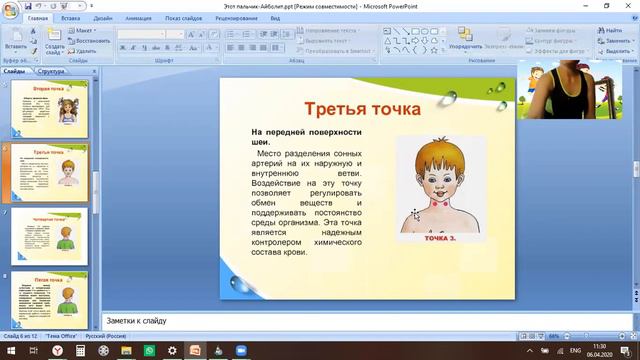
Task: Open WhatsApp from the taskbar
Action: click(149, 351)
